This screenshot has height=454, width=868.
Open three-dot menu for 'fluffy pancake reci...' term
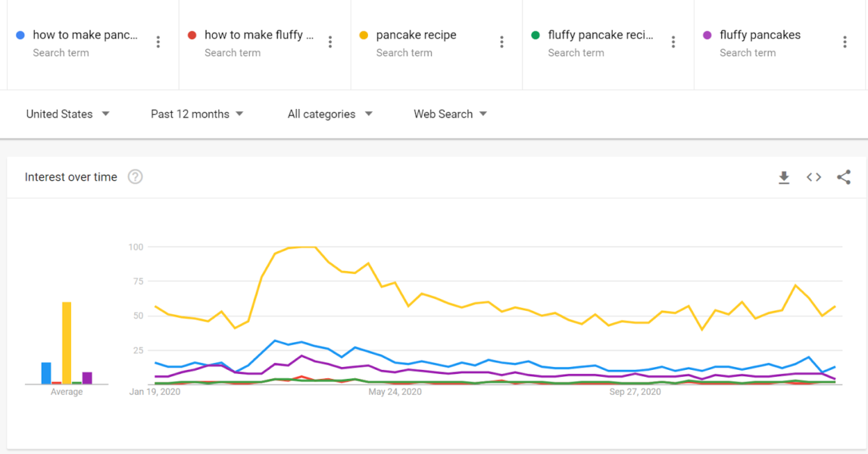pos(673,42)
